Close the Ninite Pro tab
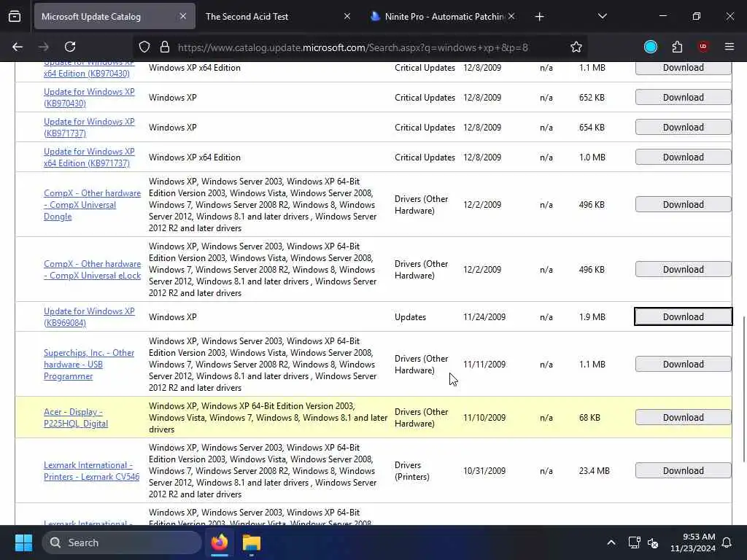This screenshot has width=747, height=560. (x=511, y=17)
